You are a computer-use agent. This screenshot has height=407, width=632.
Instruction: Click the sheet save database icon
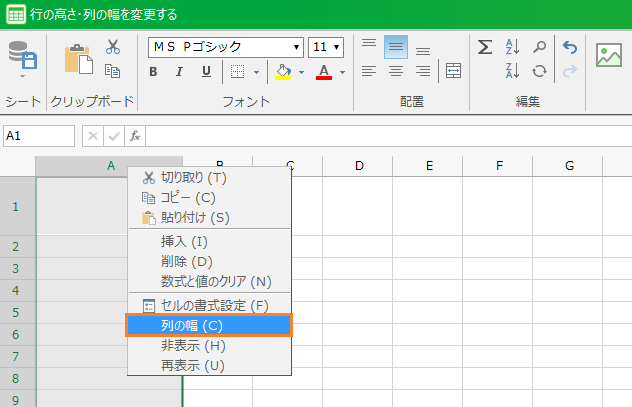(x=23, y=55)
